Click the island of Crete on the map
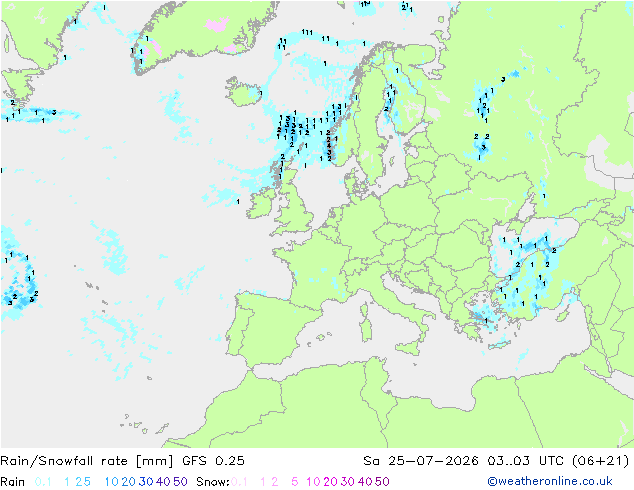 click(x=500, y=345)
